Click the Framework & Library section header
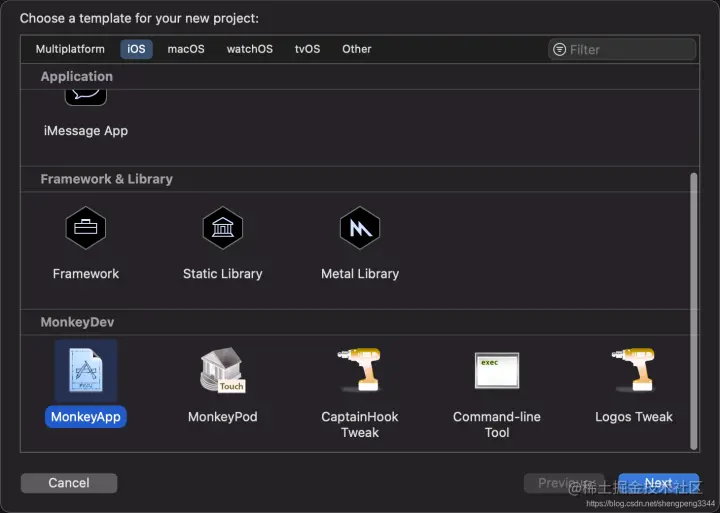720x513 pixels. coord(107,179)
